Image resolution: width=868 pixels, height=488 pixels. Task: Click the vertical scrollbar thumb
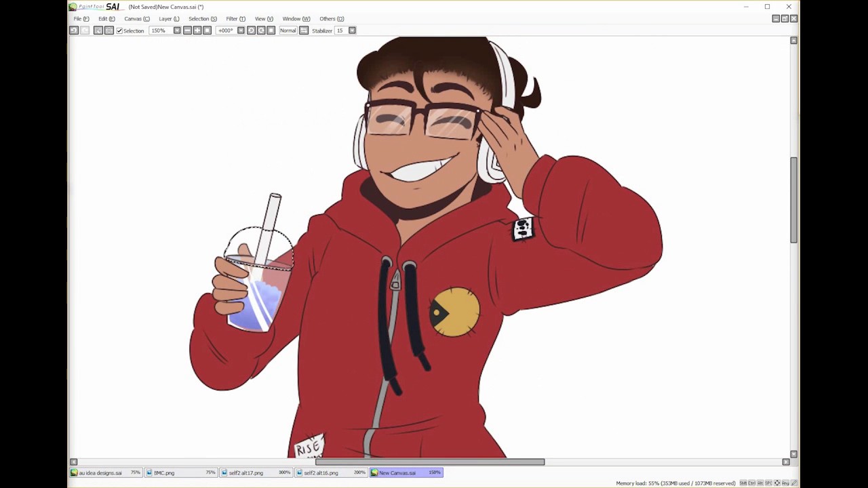click(x=793, y=200)
